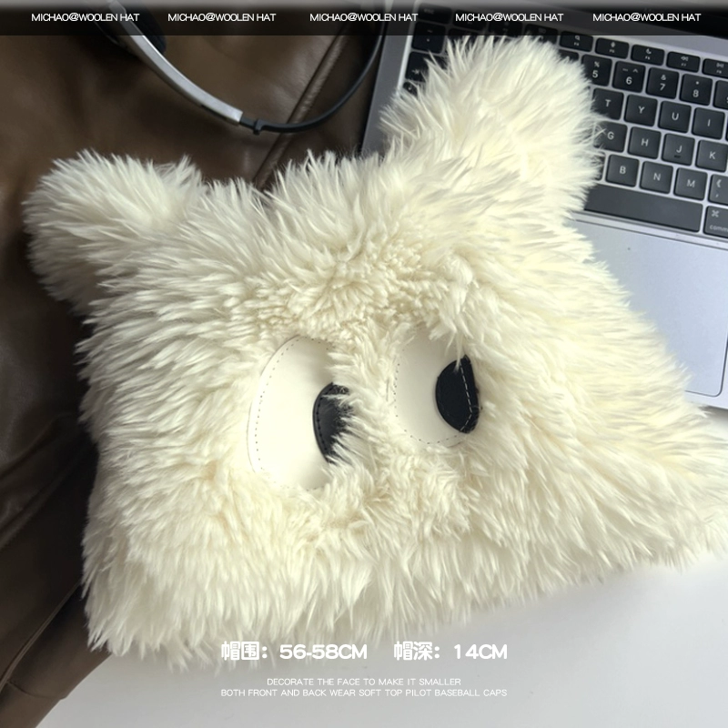Click the 帽围:56-58CM size label

[295, 652]
